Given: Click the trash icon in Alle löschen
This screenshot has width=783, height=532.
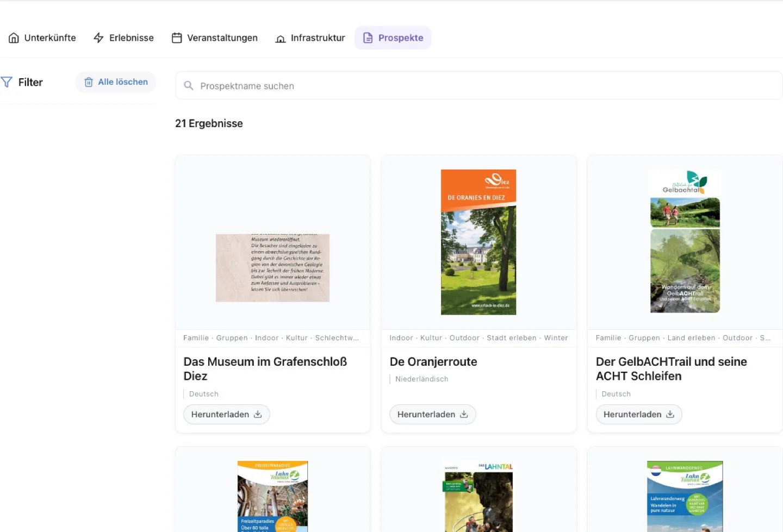Looking at the screenshot, I should [x=89, y=82].
